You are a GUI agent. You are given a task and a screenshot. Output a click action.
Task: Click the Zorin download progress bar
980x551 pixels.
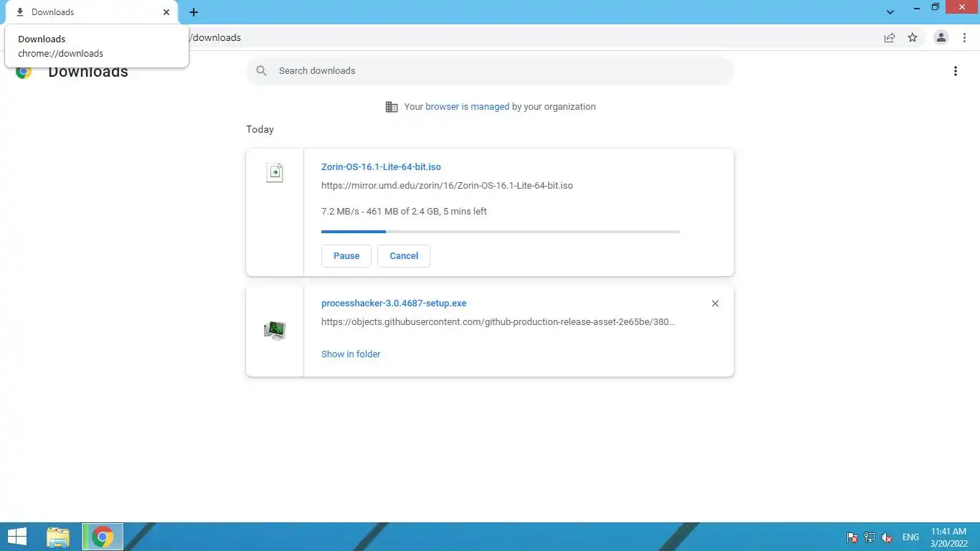[500, 231]
